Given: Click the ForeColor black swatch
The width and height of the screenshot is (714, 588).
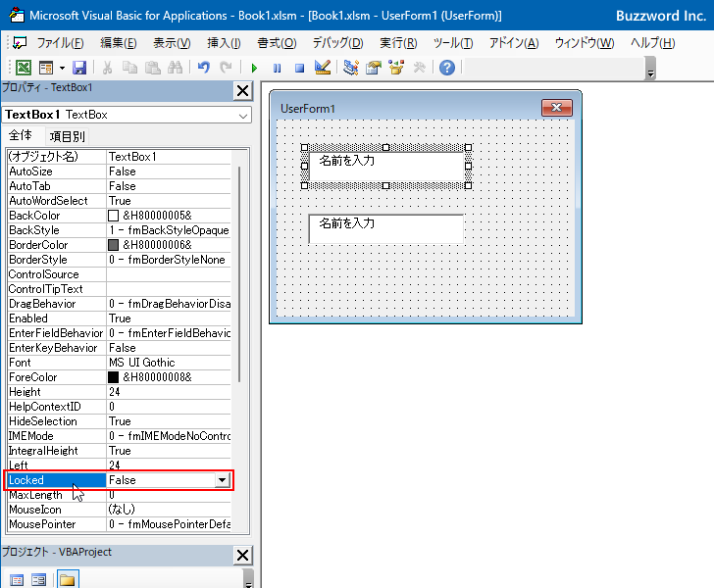Looking at the screenshot, I should click(114, 377).
